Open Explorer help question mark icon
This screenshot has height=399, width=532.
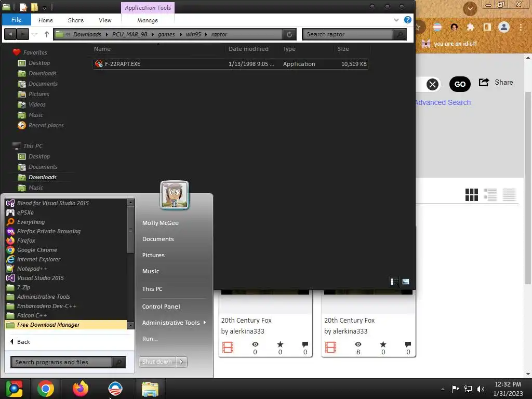click(x=407, y=20)
